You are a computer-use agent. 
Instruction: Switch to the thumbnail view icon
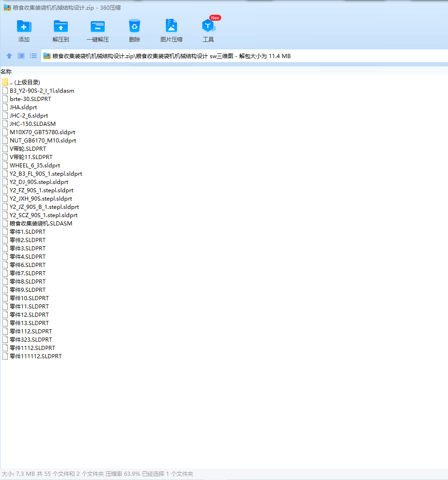pyautogui.click(x=21, y=56)
